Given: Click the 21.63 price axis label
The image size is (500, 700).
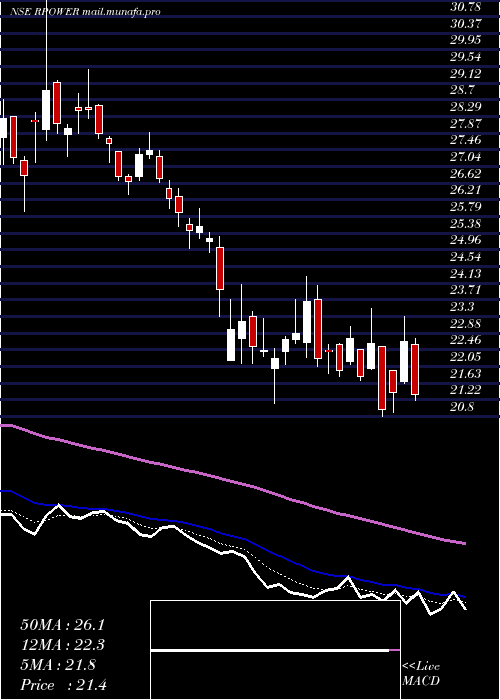Looking at the screenshot, I should click(x=466, y=374).
